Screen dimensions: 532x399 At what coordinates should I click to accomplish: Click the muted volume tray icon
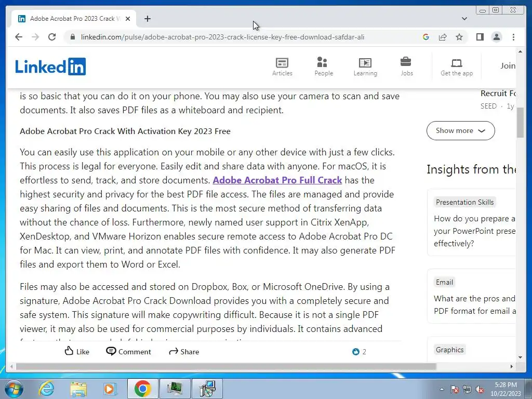(480, 390)
